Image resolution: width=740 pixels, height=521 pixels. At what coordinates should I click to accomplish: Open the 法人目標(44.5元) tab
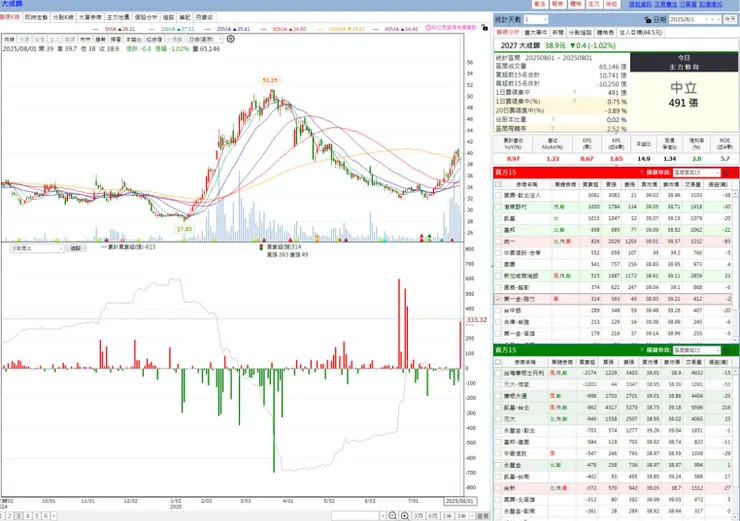tap(640, 33)
